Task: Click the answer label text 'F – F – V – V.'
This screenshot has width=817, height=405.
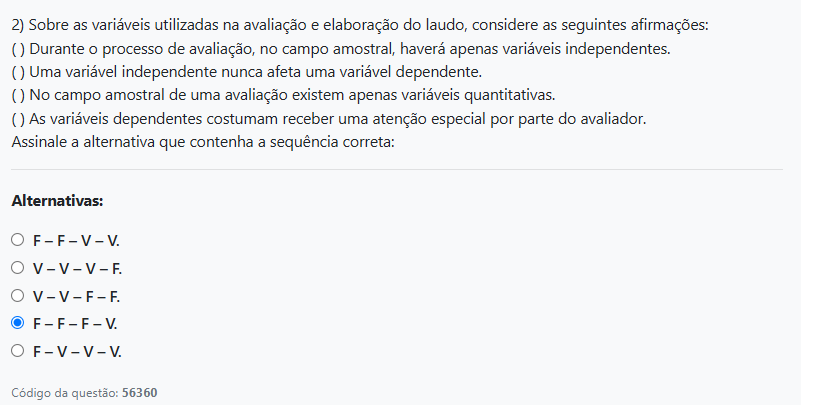Action: click(76, 241)
